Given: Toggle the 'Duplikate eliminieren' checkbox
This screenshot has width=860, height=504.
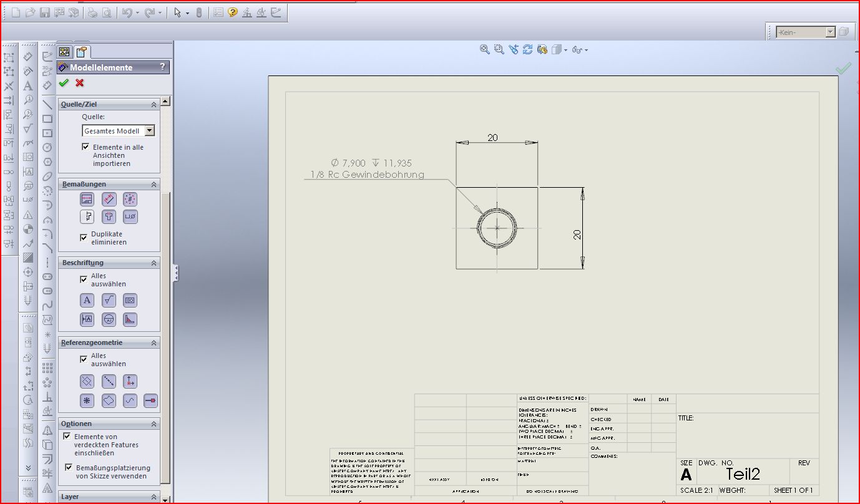Looking at the screenshot, I should point(84,238).
